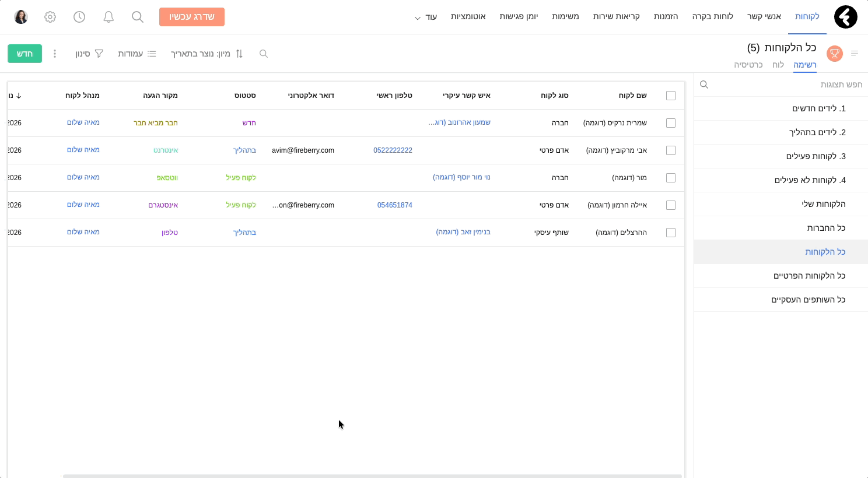Select view כל הלקוחות
This screenshot has width=868, height=478.
781,252
